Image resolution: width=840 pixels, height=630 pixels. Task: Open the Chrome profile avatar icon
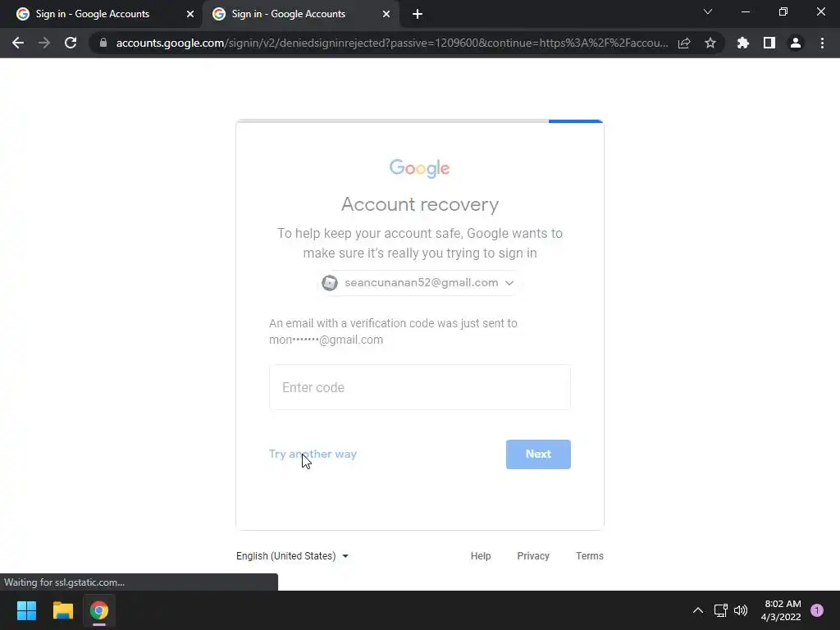(796, 43)
